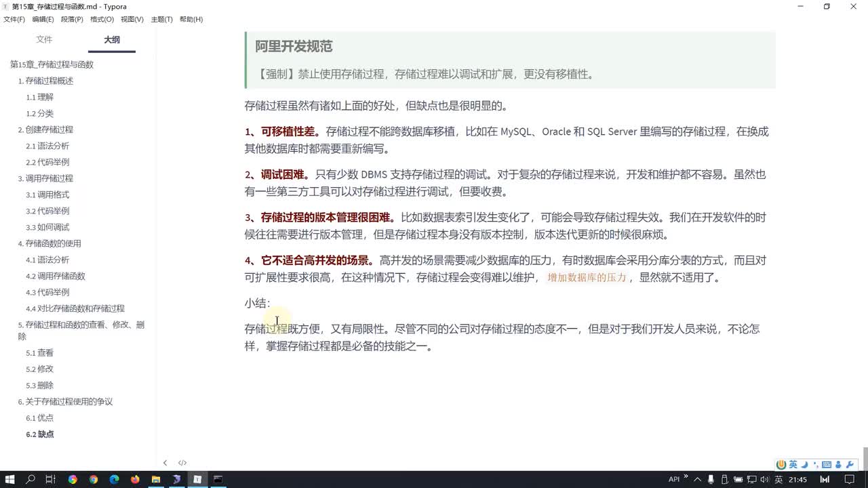
Task: Open taskbar search magnifier
Action: tap(31, 479)
